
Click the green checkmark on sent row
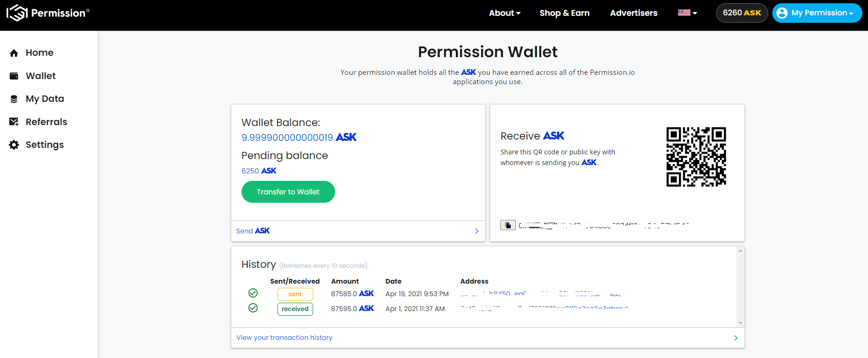(253, 293)
